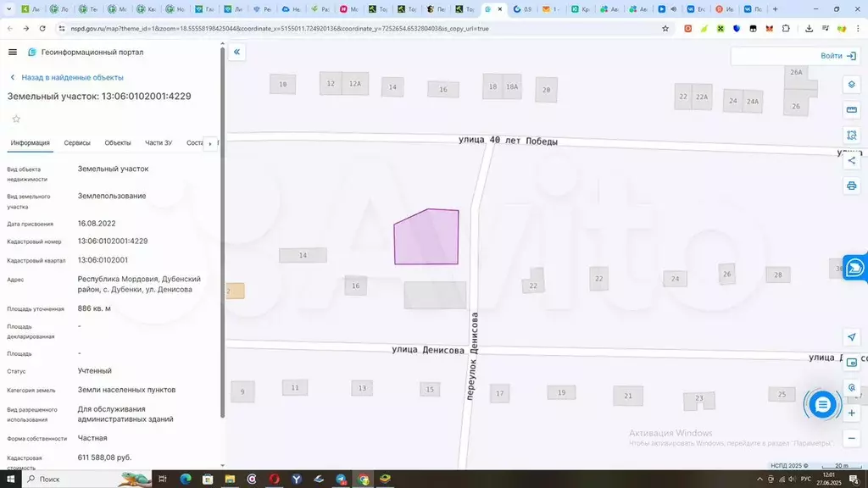Activate the area selection map tool

(x=851, y=135)
